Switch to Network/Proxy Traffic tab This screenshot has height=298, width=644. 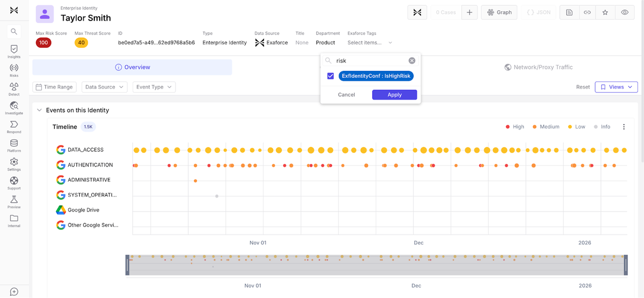pos(538,67)
